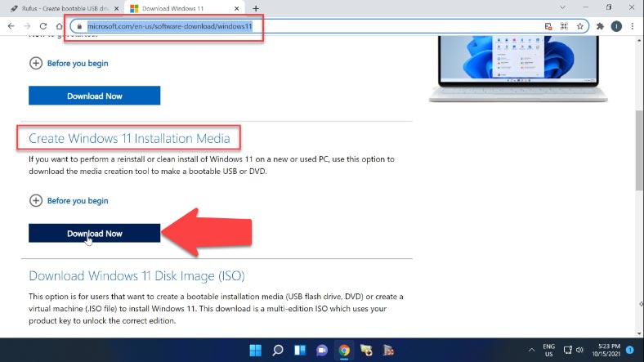Image resolution: width=644 pixels, height=362 pixels.
Task: Bookmark this page with the star icon
Action: [580, 26]
